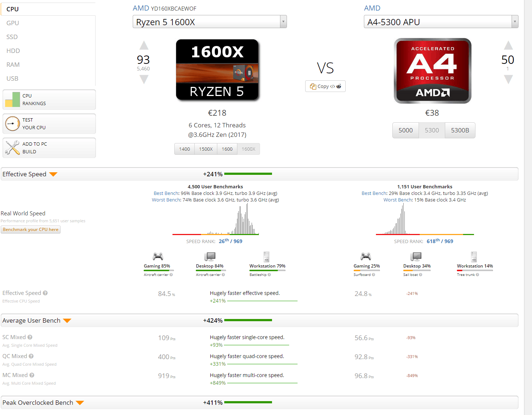The image size is (532, 415).
Task: Upvote the A4-5300 APU
Action: pos(508,45)
